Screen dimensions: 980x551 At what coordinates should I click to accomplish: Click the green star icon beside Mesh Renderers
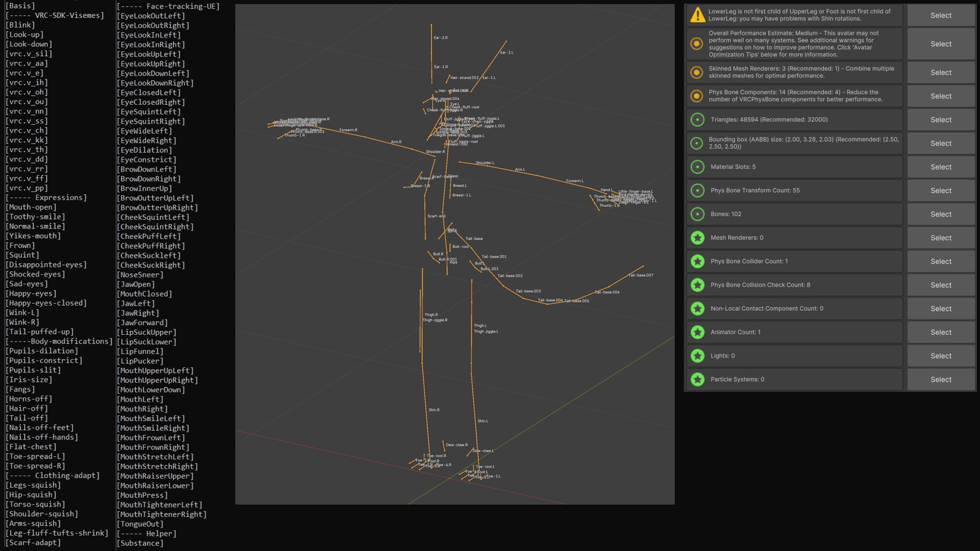coord(697,238)
